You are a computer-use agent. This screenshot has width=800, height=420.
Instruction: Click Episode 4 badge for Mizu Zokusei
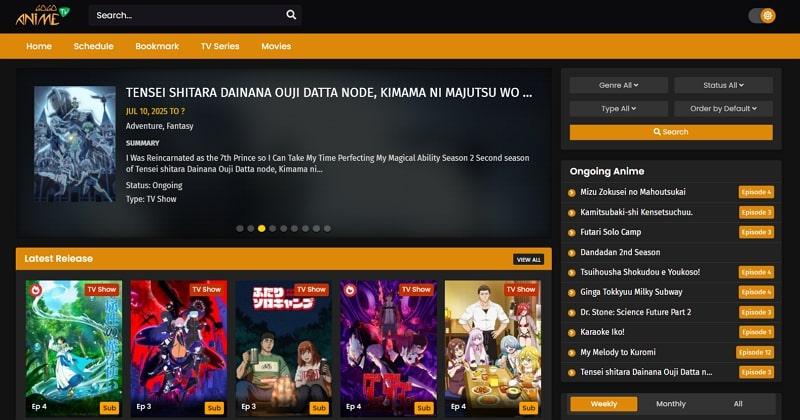pyautogui.click(x=756, y=192)
